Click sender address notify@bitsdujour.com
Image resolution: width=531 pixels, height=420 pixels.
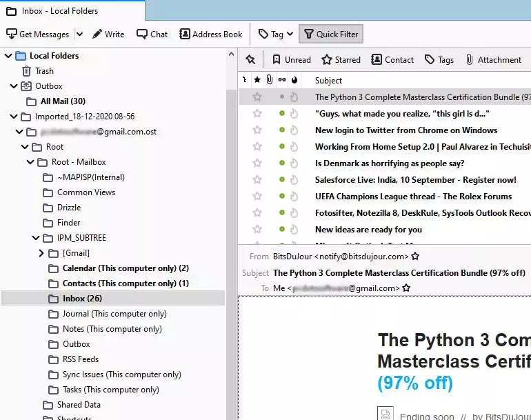[x=361, y=257]
